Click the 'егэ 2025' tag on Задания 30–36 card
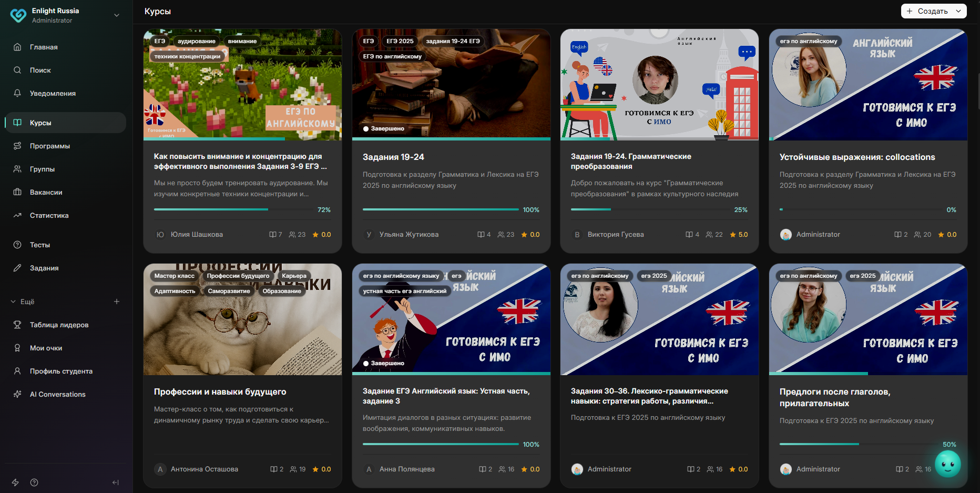This screenshot has width=980, height=493. click(x=653, y=276)
